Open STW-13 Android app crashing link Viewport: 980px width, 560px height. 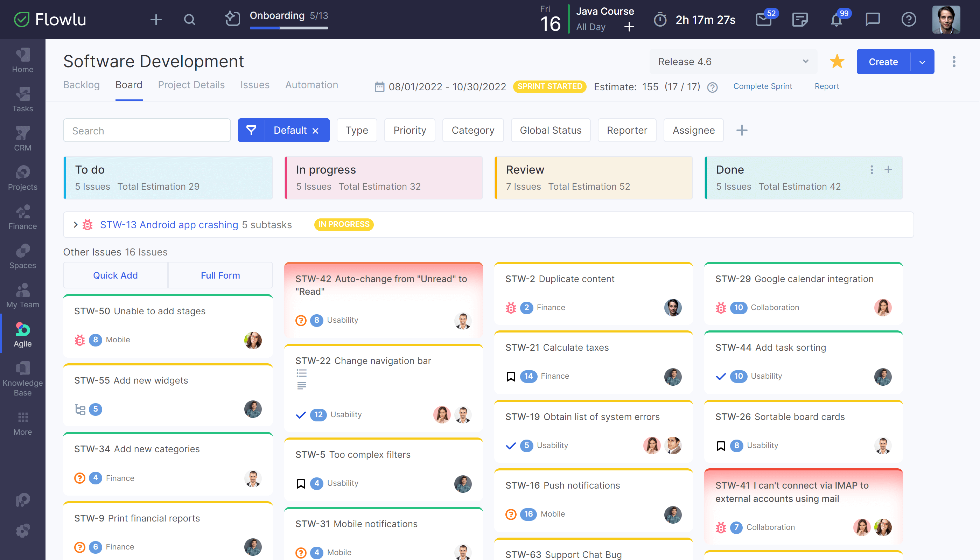pos(169,225)
